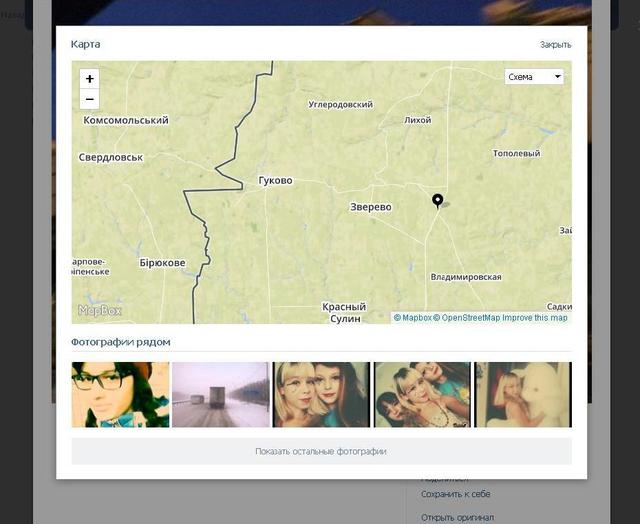Open the photo of girl with glasses
The image size is (640, 524).
click(120, 394)
